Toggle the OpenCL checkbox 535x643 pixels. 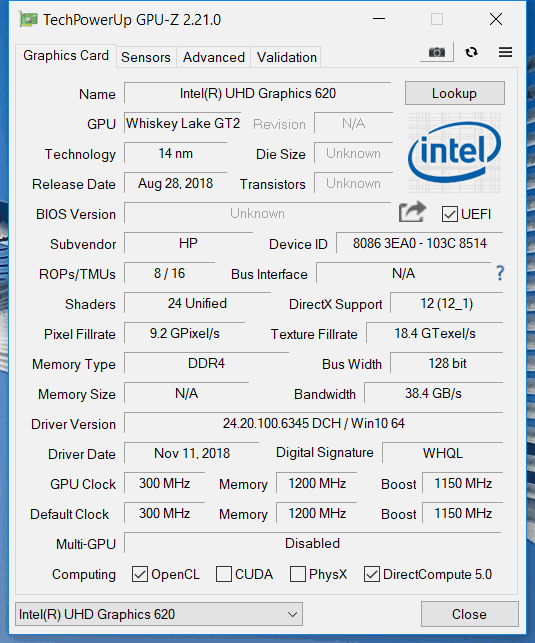[x=140, y=574]
